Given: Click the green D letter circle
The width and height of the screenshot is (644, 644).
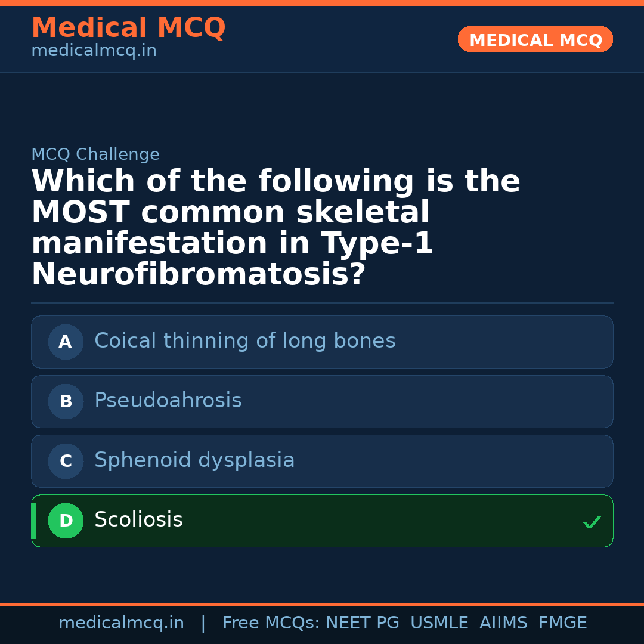Looking at the screenshot, I should click(x=66, y=521).
